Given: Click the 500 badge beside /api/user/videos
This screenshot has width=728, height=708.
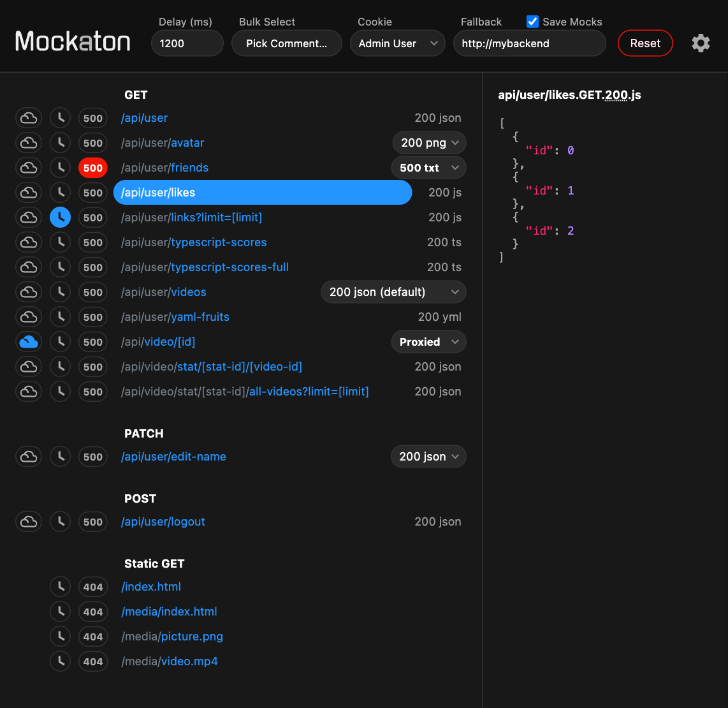Looking at the screenshot, I should pos(92,291).
